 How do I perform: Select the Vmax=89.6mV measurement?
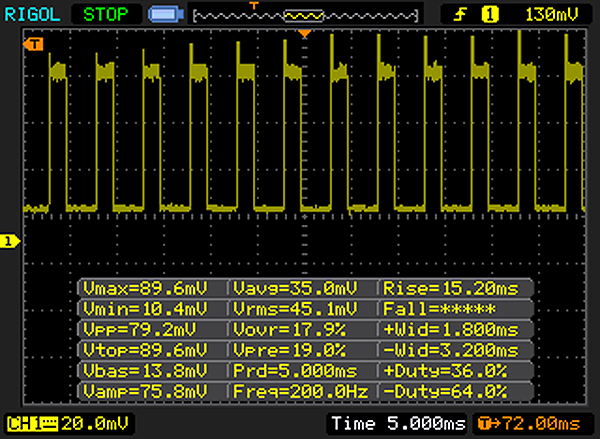coord(145,288)
